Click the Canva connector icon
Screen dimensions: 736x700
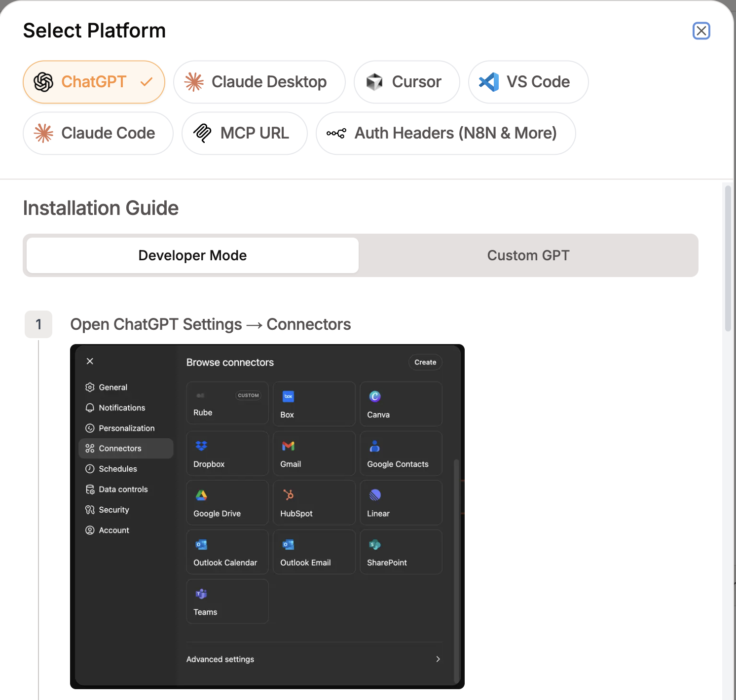pos(375,396)
